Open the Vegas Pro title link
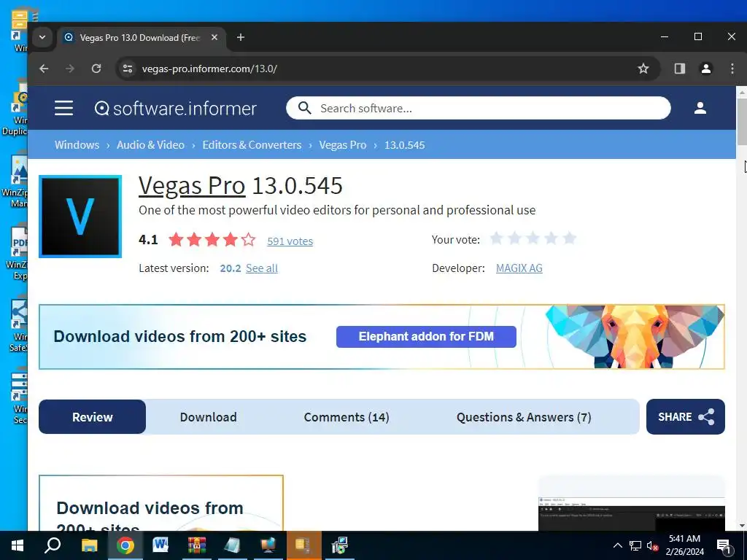This screenshot has height=560, width=747. click(192, 185)
